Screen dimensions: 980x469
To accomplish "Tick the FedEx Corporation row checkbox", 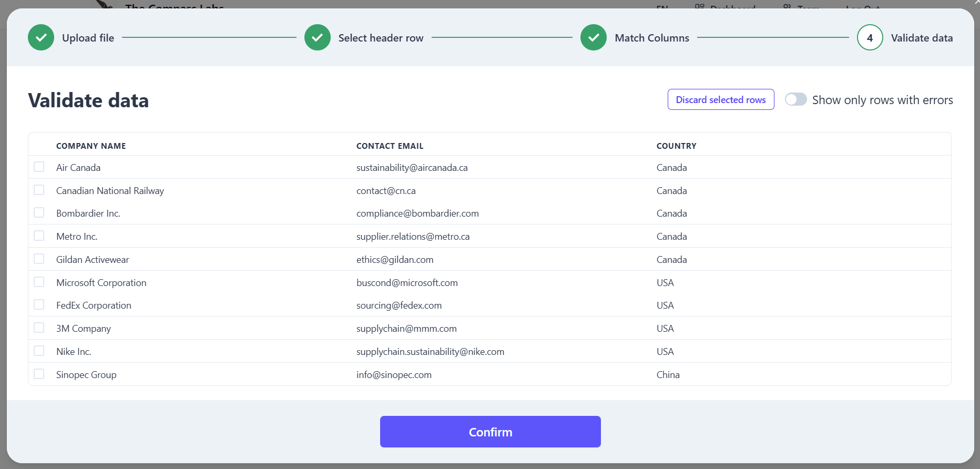I will point(39,304).
